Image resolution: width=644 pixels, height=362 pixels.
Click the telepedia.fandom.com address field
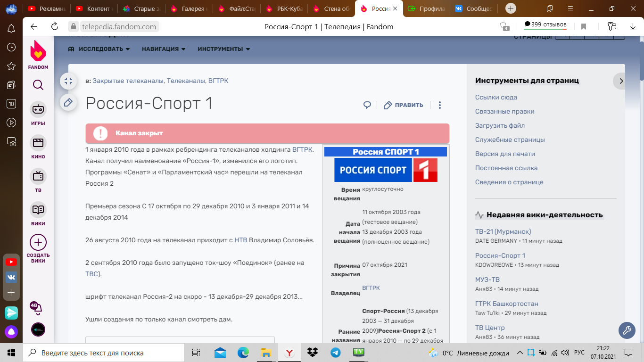(114, 27)
